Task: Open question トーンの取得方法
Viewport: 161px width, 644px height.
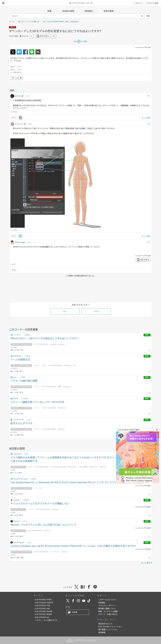Action: [20, 360]
